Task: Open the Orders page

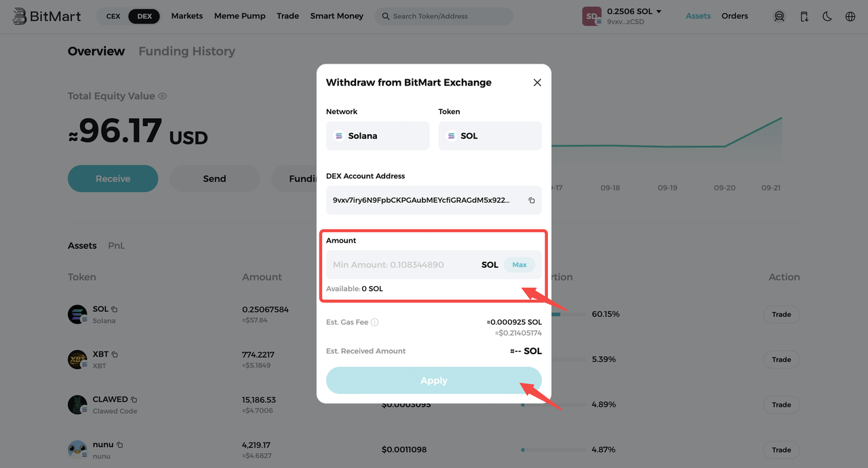Action: pos(734,16)
